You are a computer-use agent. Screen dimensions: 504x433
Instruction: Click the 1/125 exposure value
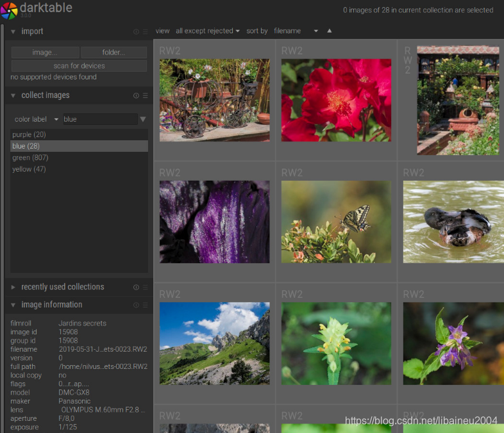point(68,427)
